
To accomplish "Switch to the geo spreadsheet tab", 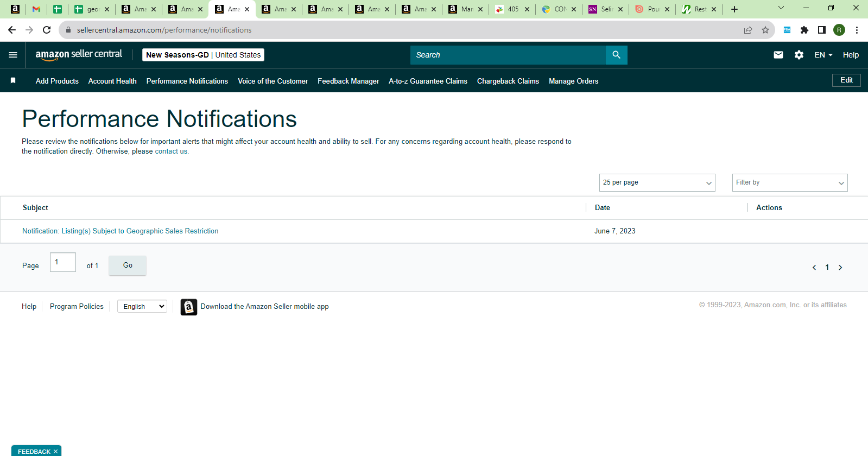I will 91,9.
